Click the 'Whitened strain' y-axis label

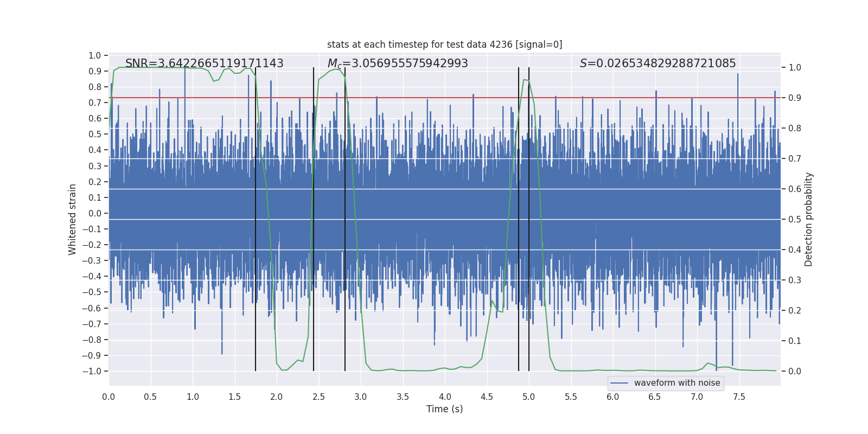[72, 219]
